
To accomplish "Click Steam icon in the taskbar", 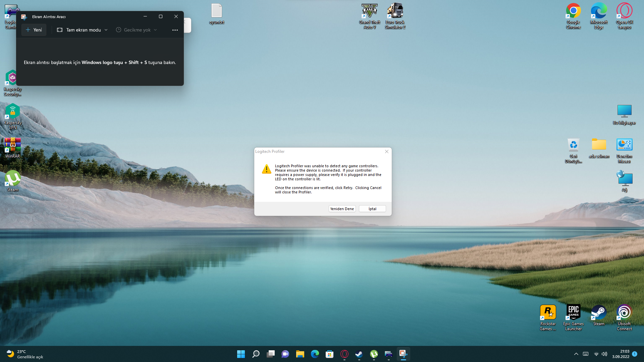I will point(359,354).
